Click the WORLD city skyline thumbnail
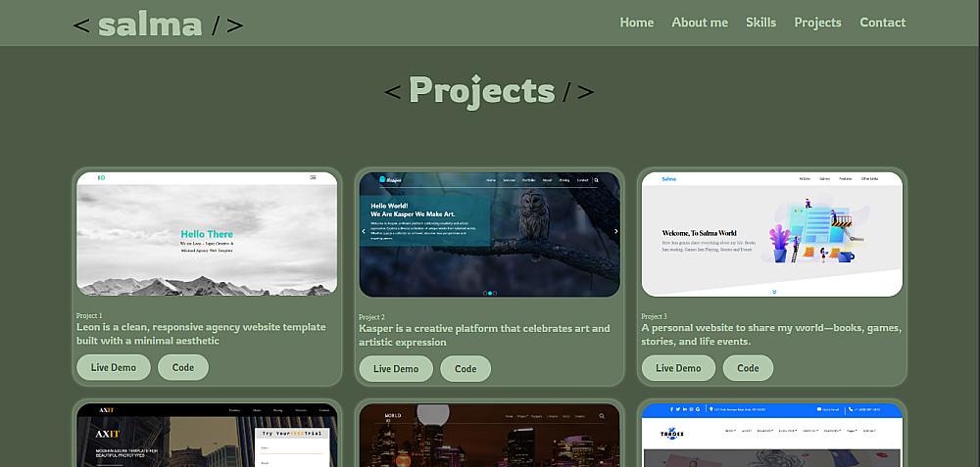This screenshot has width=980, height=467. pos(489,435)
